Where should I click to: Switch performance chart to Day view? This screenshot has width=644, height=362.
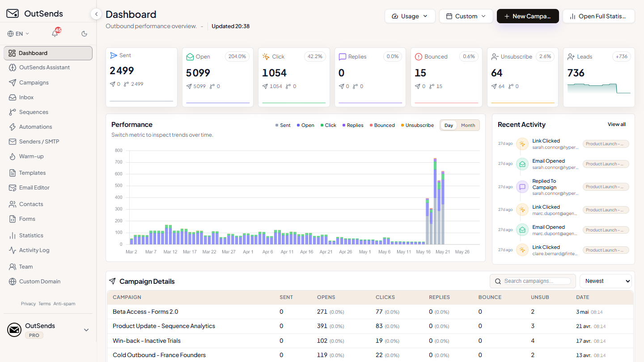pyautogui.click(x=449, y=125)
